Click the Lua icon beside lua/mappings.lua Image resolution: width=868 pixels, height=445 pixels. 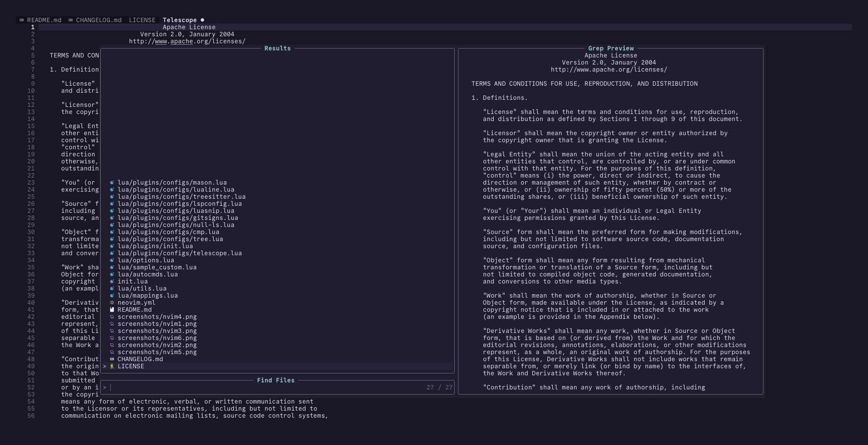pyautogui.click(x=112, y=296)
